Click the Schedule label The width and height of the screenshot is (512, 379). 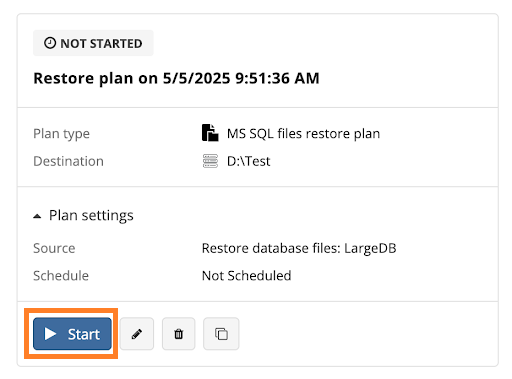61,276
